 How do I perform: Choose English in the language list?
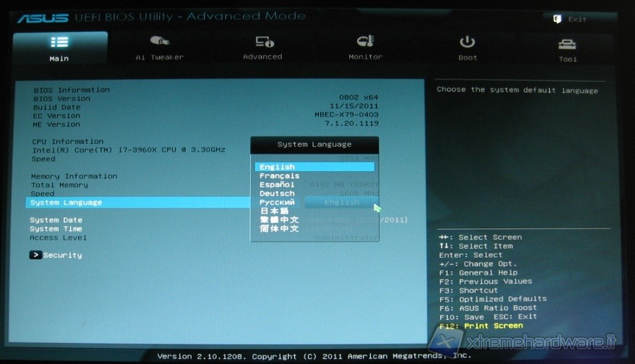click(x=277, y=167)
